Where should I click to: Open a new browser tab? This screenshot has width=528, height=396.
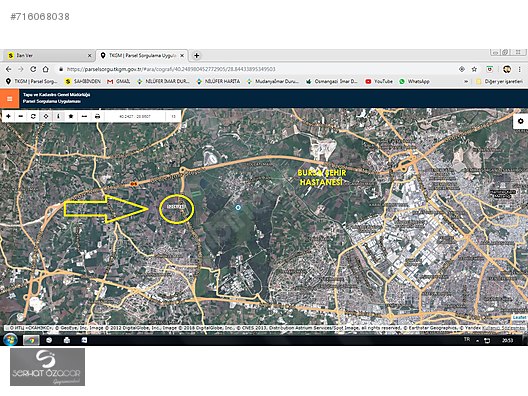tap(196, 56)
